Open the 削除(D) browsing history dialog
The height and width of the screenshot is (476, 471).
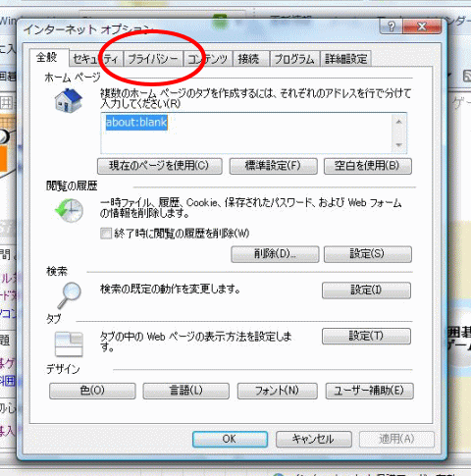tap(275, 254)
